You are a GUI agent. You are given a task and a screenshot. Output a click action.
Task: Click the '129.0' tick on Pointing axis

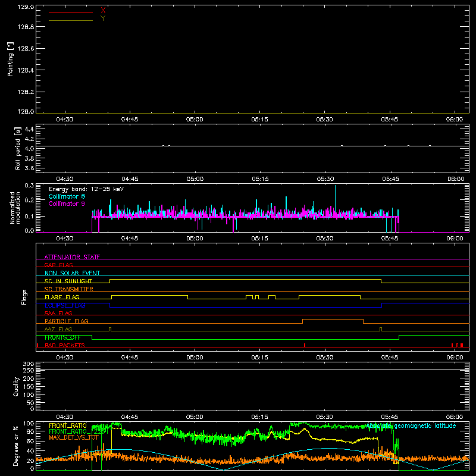click(x=26, y=7)
